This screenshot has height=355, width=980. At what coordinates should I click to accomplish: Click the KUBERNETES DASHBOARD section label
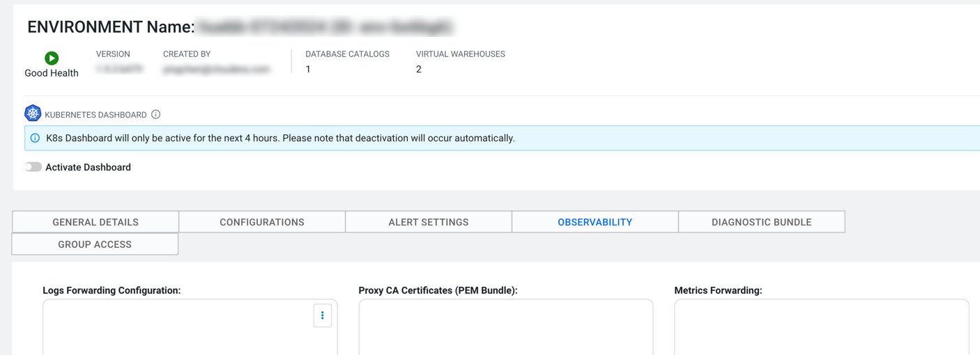click(x=95, y=115)
